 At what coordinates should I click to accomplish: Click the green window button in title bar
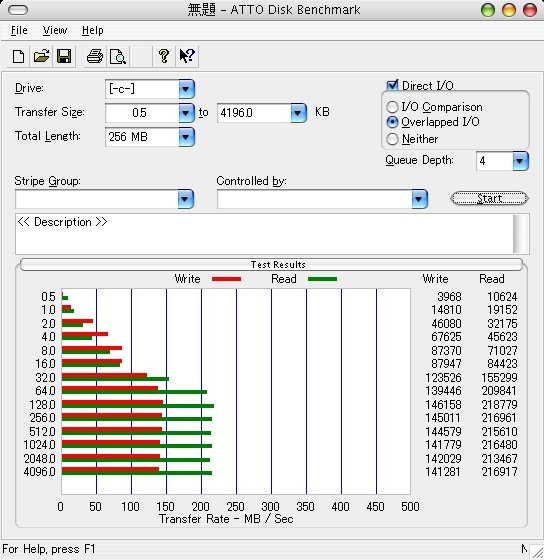coord(488,10)
